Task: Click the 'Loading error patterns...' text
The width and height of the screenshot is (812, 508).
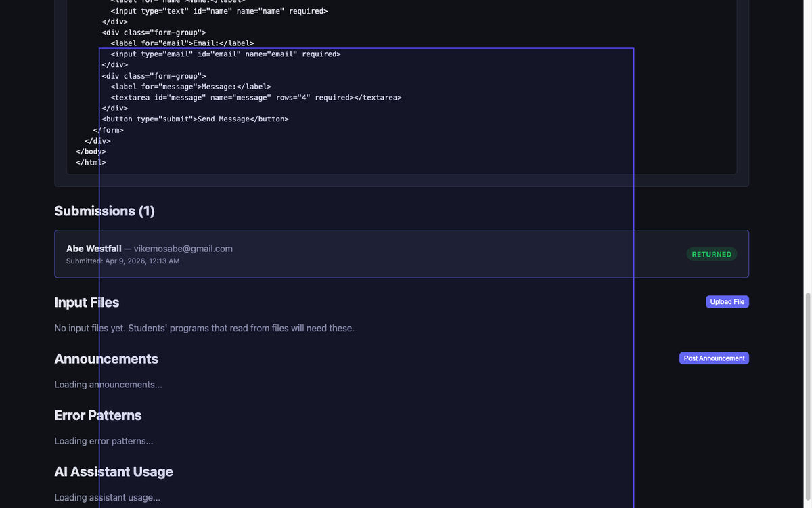Action: click(104, 441)
